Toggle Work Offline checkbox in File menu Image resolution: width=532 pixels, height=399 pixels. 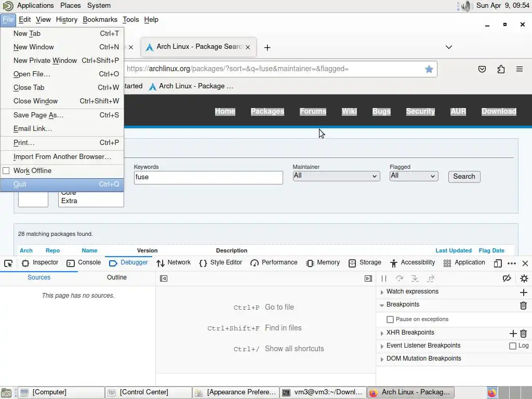(6, 170)
